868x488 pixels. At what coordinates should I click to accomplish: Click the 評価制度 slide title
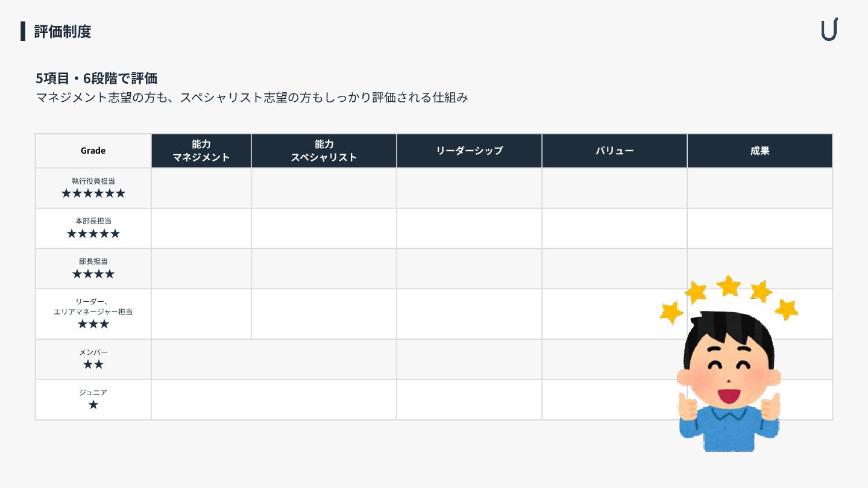tap(63, 31)
